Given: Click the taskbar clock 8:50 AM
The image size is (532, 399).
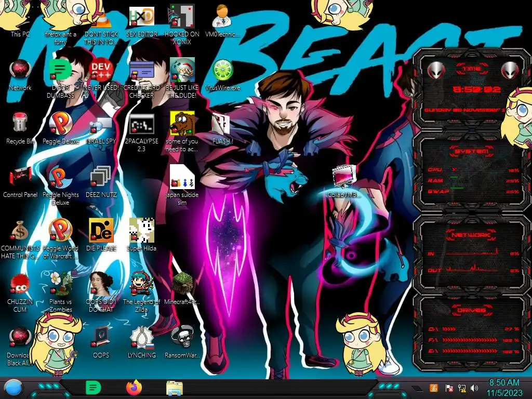Looking at the screenshot, I should [x=504, y=388].
